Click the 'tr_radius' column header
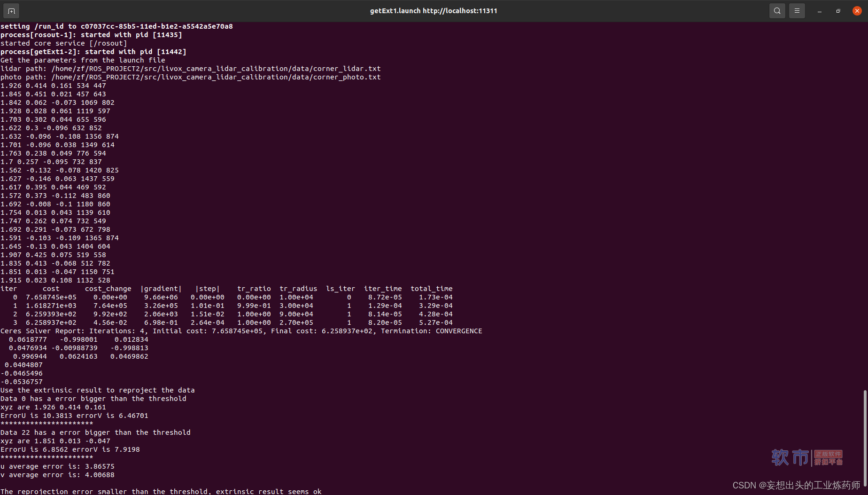The height and width of the screenshot is (495, 868). [298, 289]
